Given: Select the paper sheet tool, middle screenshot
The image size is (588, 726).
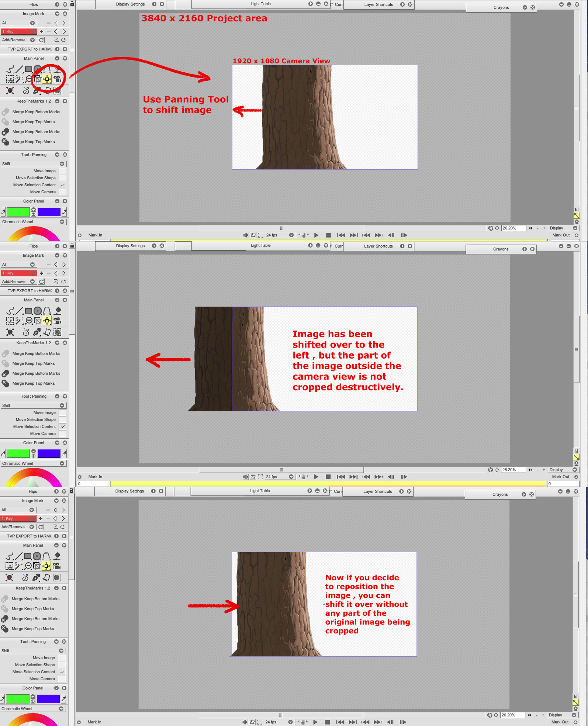Looking at the screenshot, I should point(47,332).
